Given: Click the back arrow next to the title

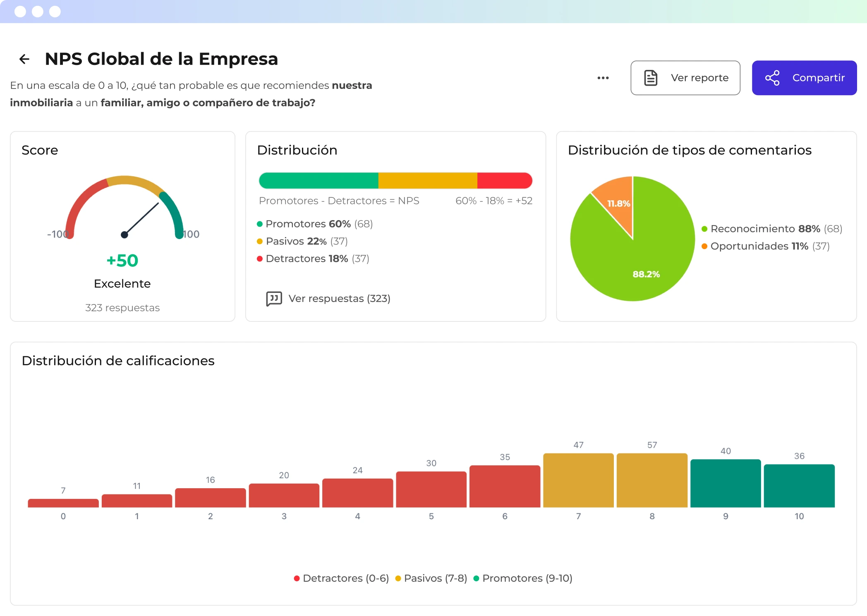Looking at the screenshot, I should (x=24, y=59).
